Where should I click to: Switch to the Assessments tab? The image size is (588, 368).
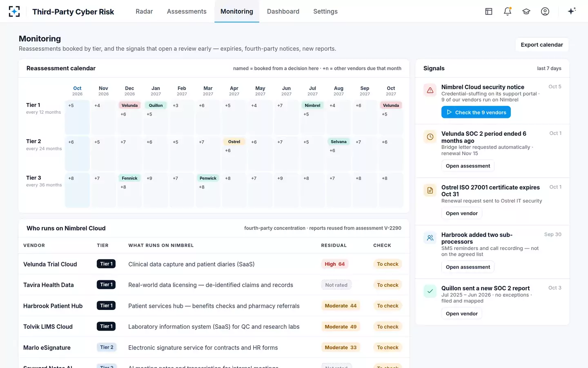187,11
